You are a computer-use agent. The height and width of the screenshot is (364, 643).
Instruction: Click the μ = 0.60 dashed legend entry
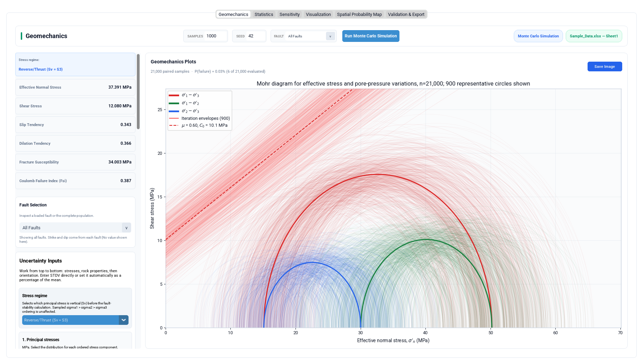click(199, 125)
